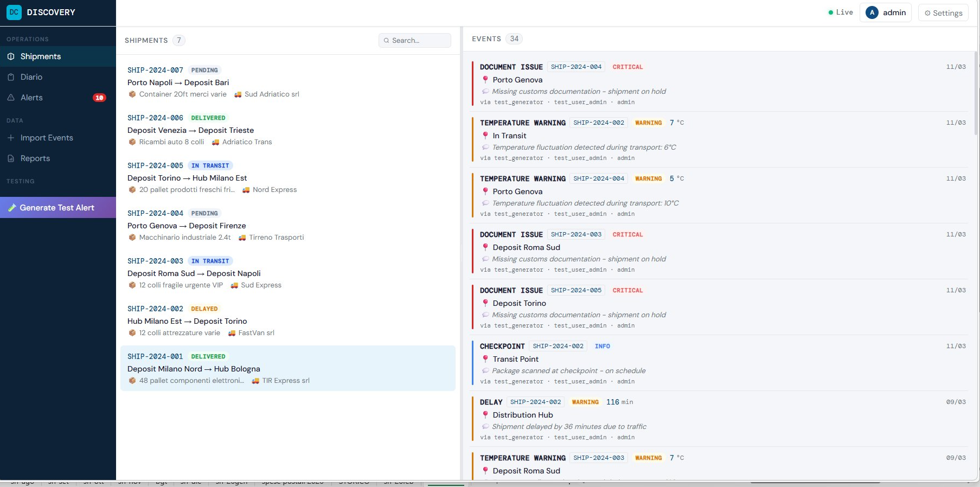Select shipment SHIP-2024-007
The width and height of the screenshot is (980, 487).
(x=288, y=82)
